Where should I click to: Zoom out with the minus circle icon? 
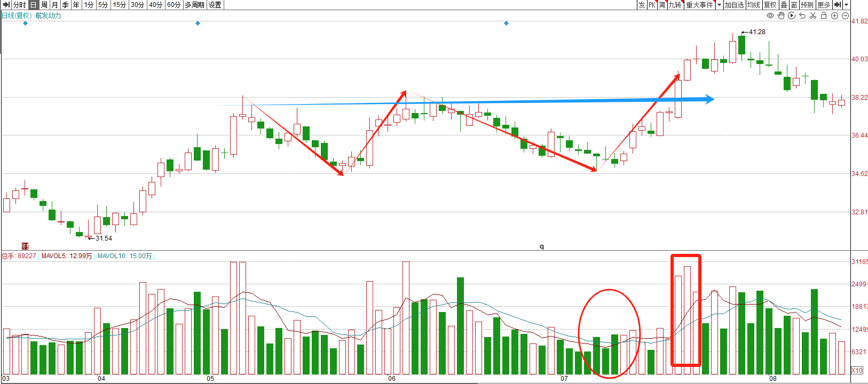coord(845,15)
